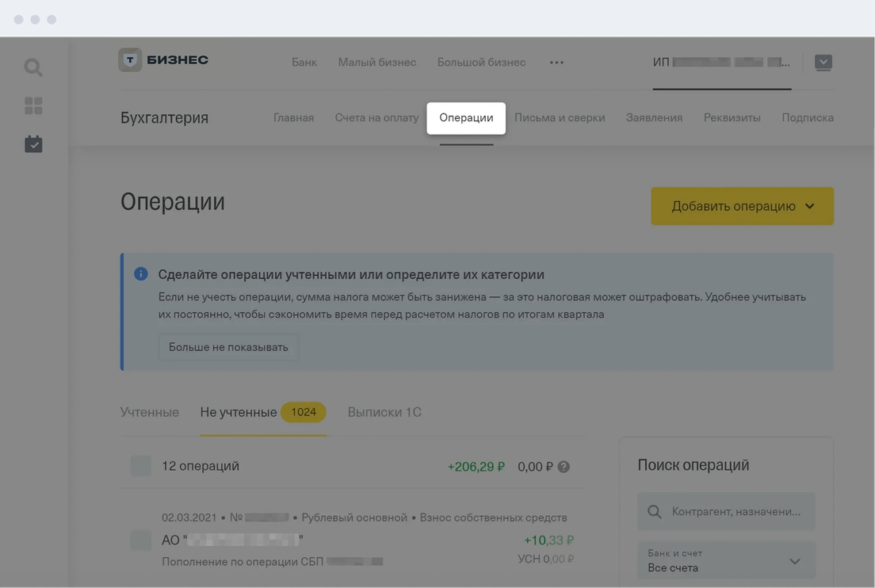Open the calendar checkmark icon in sidebar
This screenshot has width=875, height=588.
tap(33, 144)
